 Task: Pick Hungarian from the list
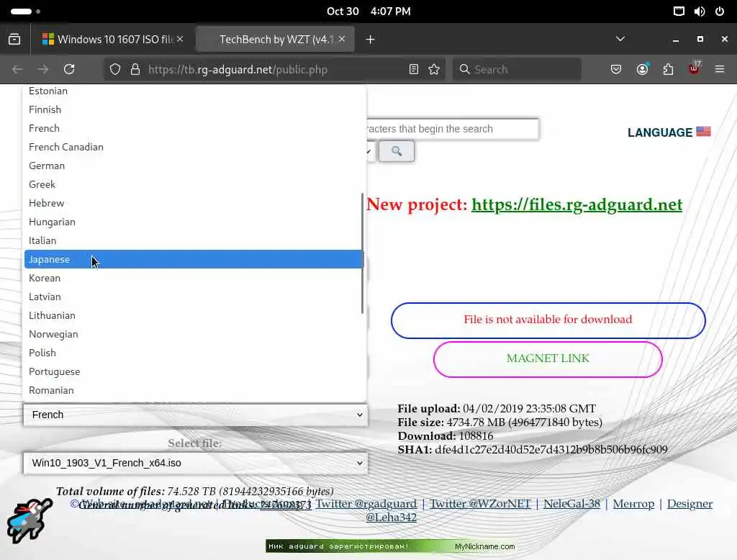coord(194,222)
